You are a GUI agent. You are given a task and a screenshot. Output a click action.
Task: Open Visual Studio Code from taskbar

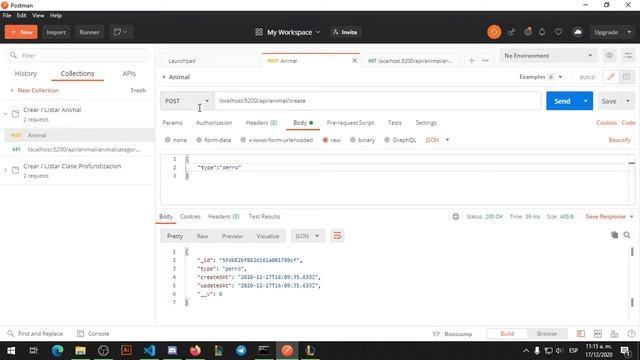pyautogui.click(x=149, y=351)
